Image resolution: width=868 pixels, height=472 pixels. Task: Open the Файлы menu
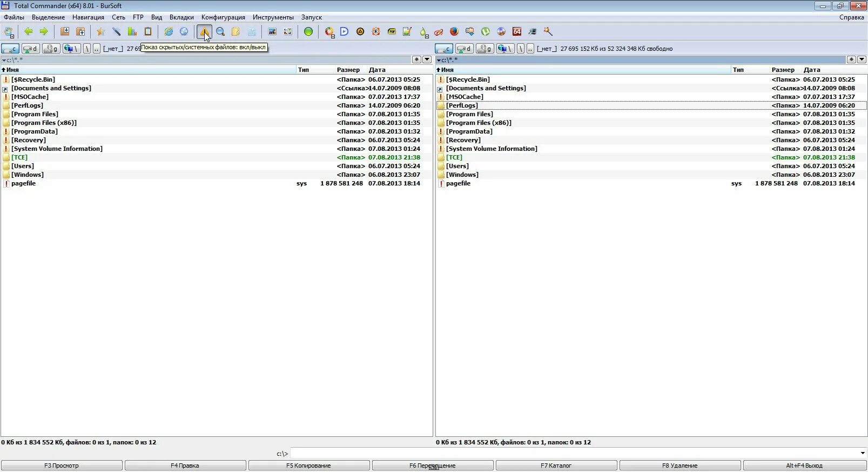point(14,17)
